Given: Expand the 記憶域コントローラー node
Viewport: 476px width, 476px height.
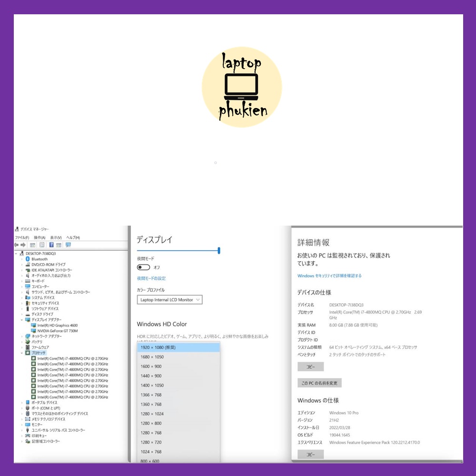Looking at the screenshot, I should coord(22,441).
